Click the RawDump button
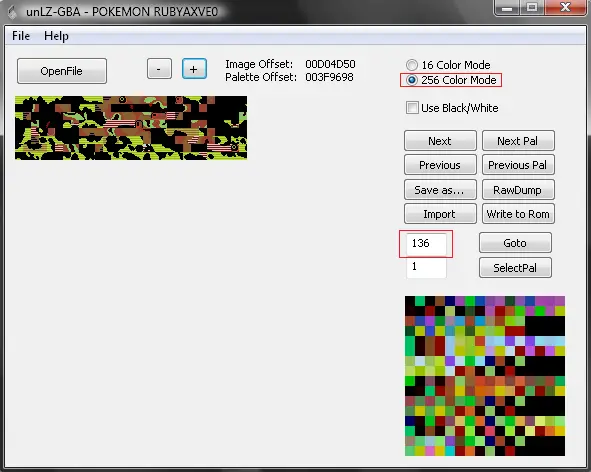Screen dimensions: 591x472 coord(518,190)
